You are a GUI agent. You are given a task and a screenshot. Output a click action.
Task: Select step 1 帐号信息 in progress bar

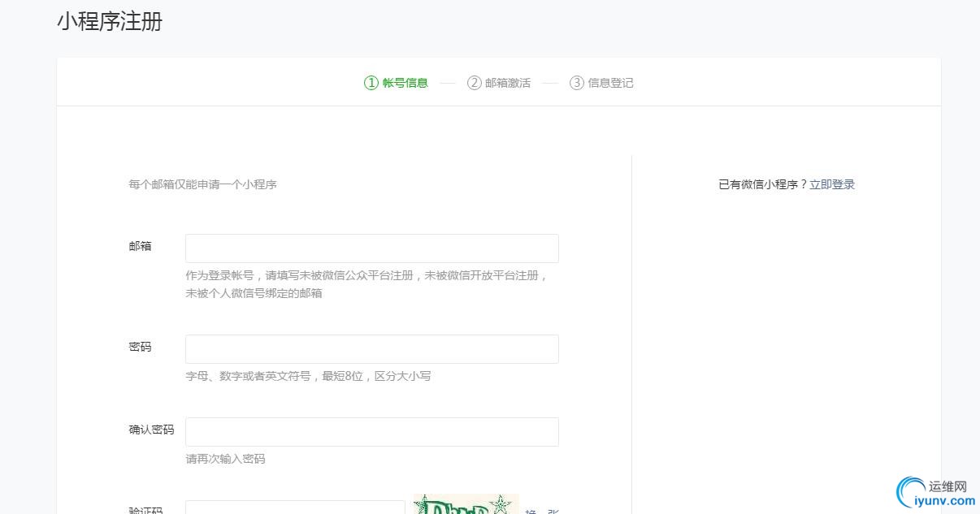pyautogui.click(x=396, y=83)
